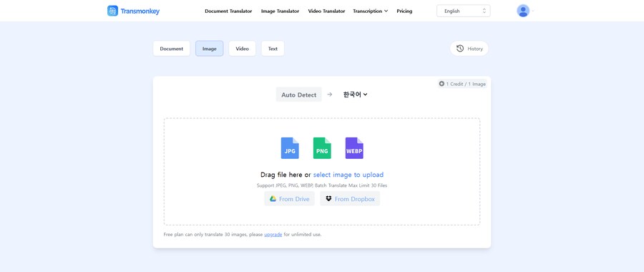
Task: Switch to the Text tab
Action: (273, 49)
